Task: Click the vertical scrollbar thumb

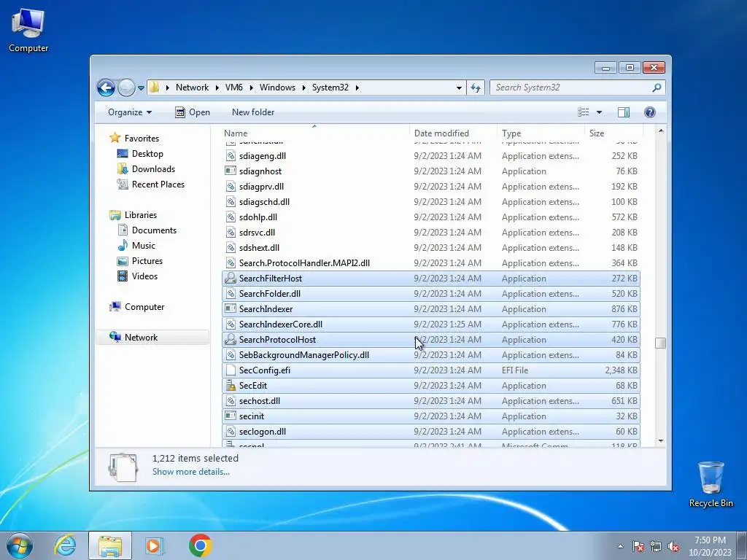Action: (x=660, y=343)
